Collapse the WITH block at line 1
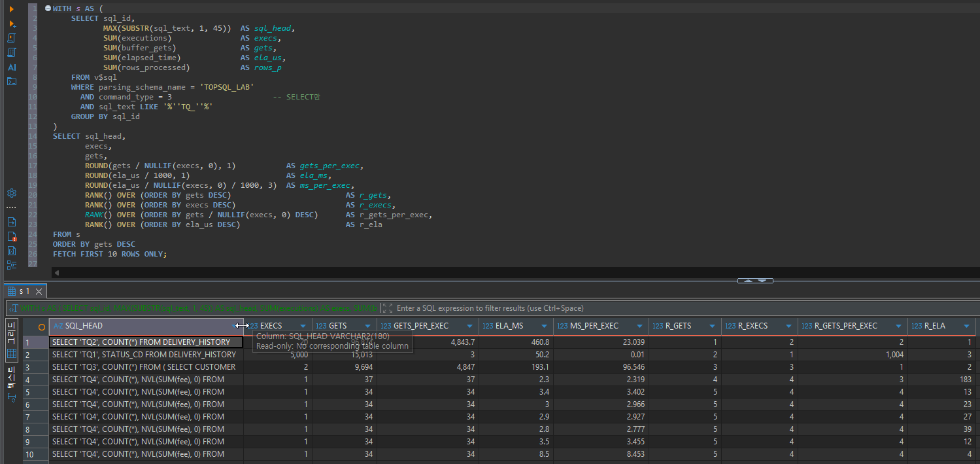Screen dimensions: 980x464 48,9
